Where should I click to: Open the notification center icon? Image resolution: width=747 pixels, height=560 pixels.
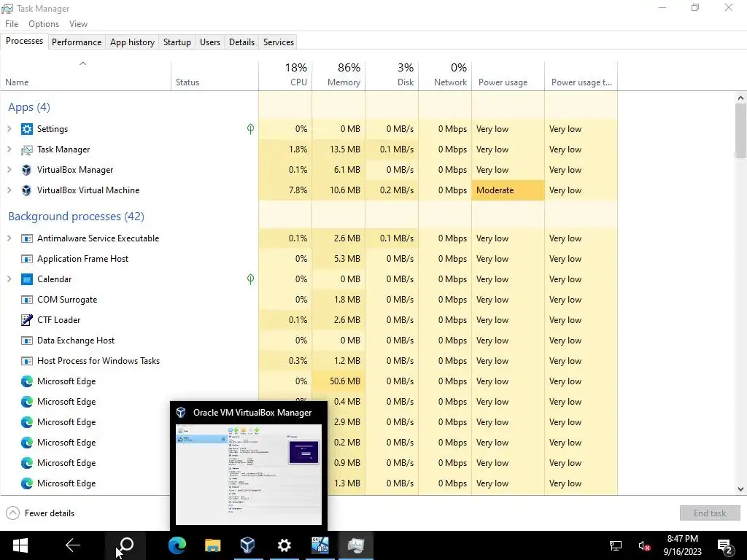[x=724, y=545]
